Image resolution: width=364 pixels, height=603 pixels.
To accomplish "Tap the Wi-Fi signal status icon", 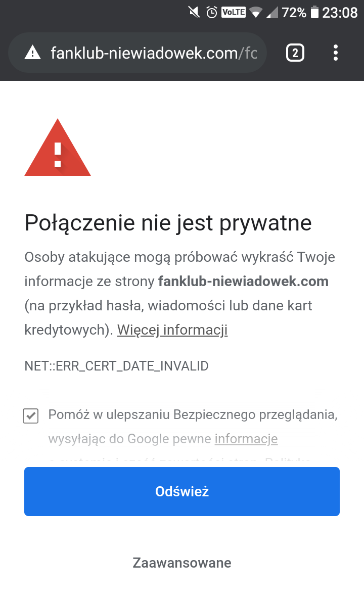I will click(x=256, y=12).
